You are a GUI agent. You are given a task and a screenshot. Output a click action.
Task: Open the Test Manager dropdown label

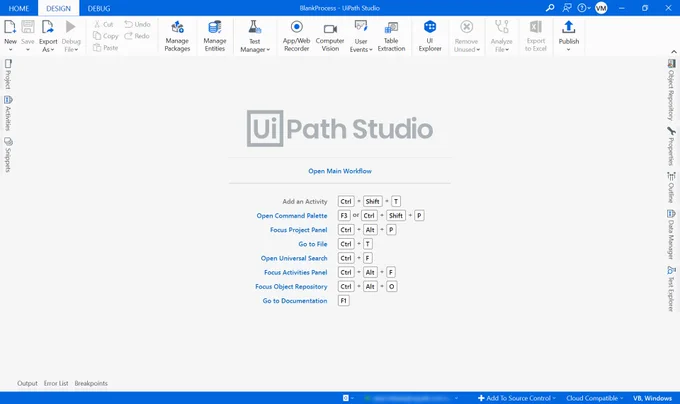[x=255, y=46]
